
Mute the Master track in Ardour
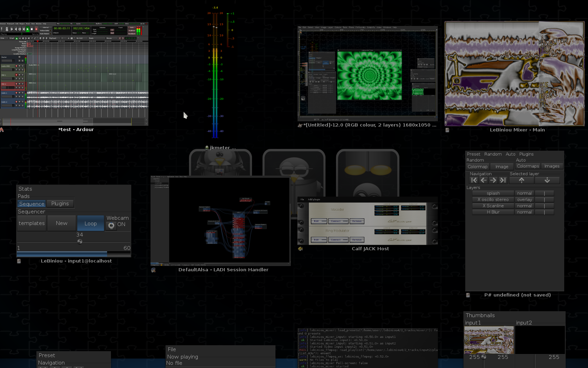(x=19, y=57)
